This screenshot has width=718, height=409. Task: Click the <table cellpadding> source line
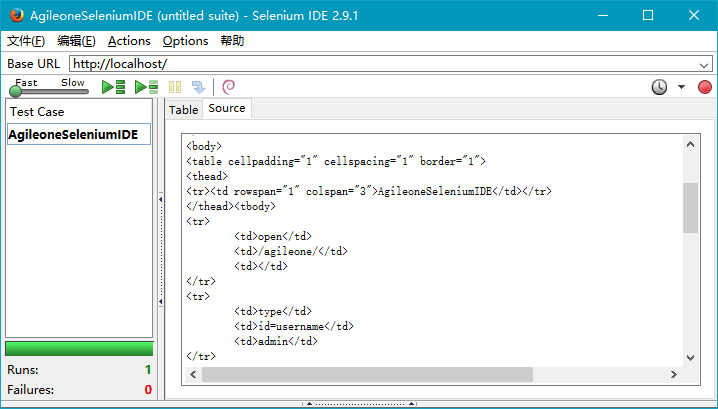[x=336, y=161]
